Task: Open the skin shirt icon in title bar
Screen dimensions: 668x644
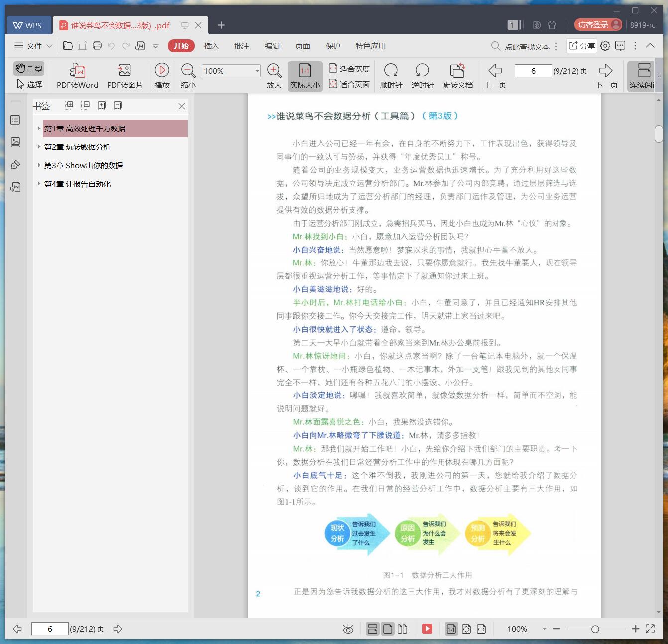Action: click(x=552, y=25)
